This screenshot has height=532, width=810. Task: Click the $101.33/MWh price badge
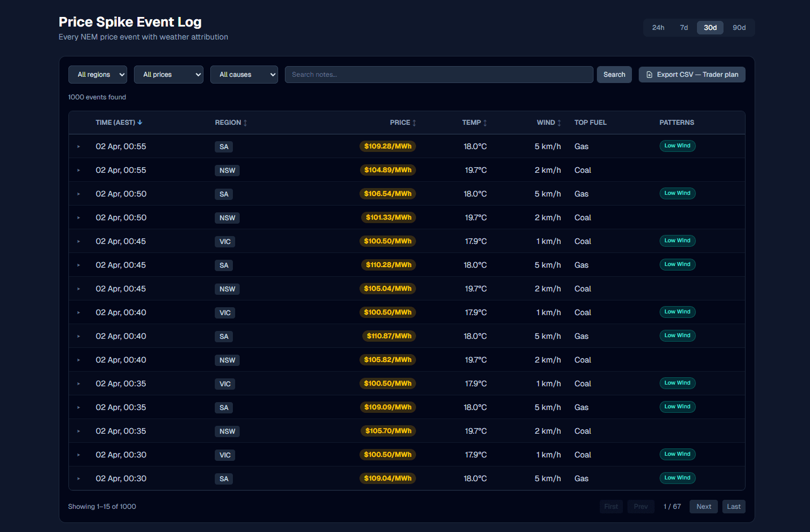389,217
